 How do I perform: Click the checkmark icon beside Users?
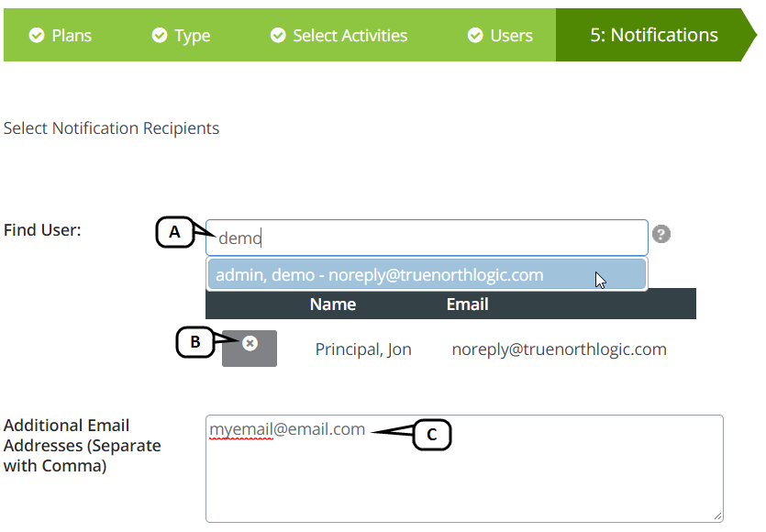coord(475,36)
